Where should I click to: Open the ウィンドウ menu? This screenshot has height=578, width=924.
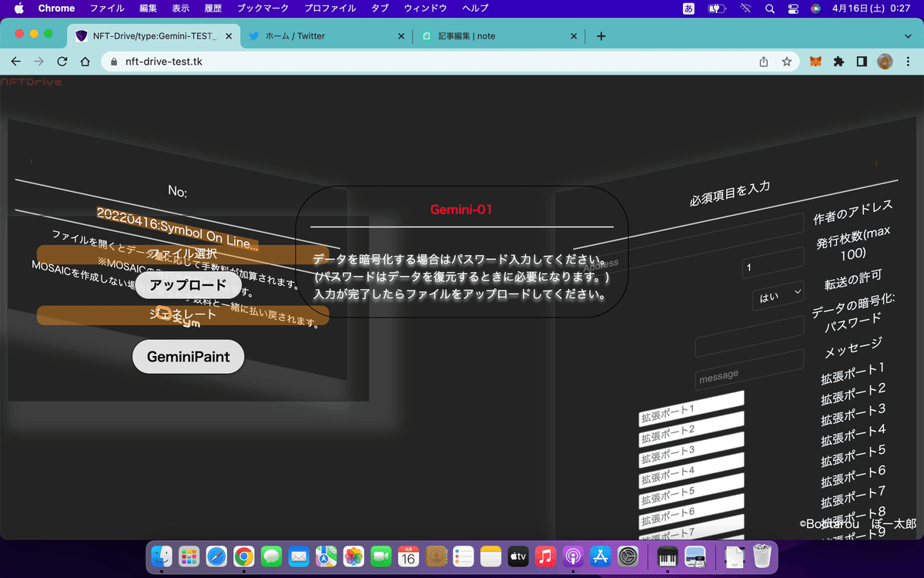coord(425,8)
